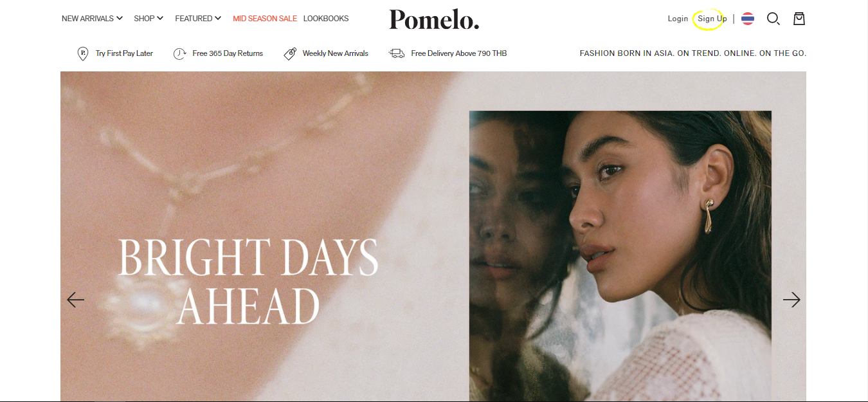Click the Free Delivery Above 790 THB text
This screenshot has height=402, width=868.
click(x=459, y=53)
